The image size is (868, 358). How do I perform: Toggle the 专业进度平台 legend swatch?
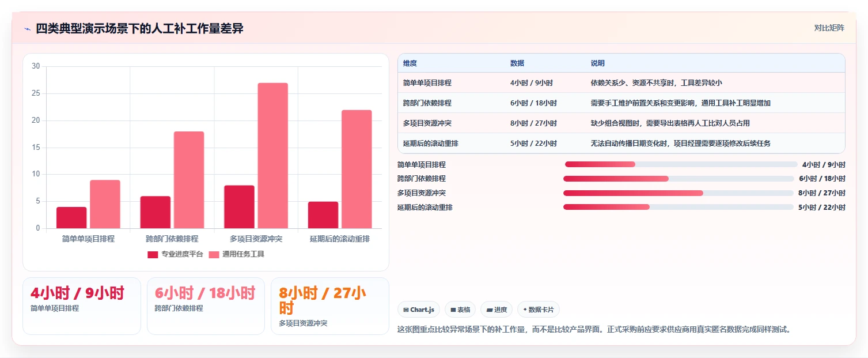(153, 254)
